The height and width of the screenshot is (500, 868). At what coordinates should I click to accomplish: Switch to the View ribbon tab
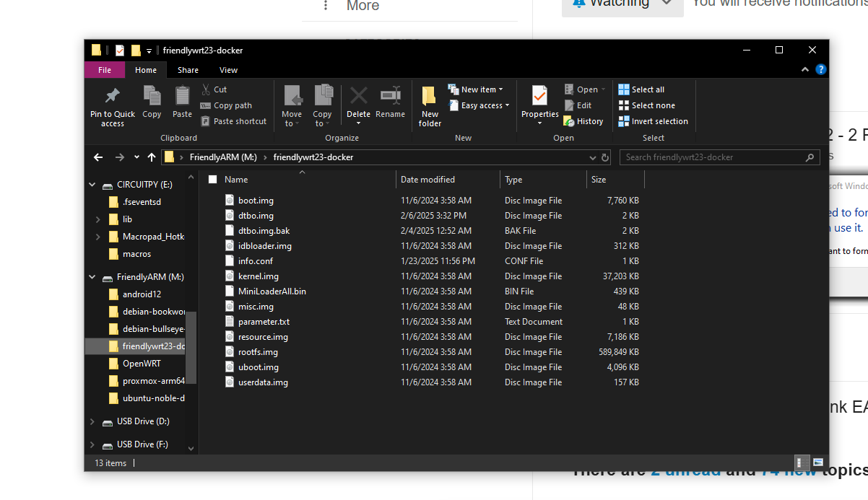(228, 70)
